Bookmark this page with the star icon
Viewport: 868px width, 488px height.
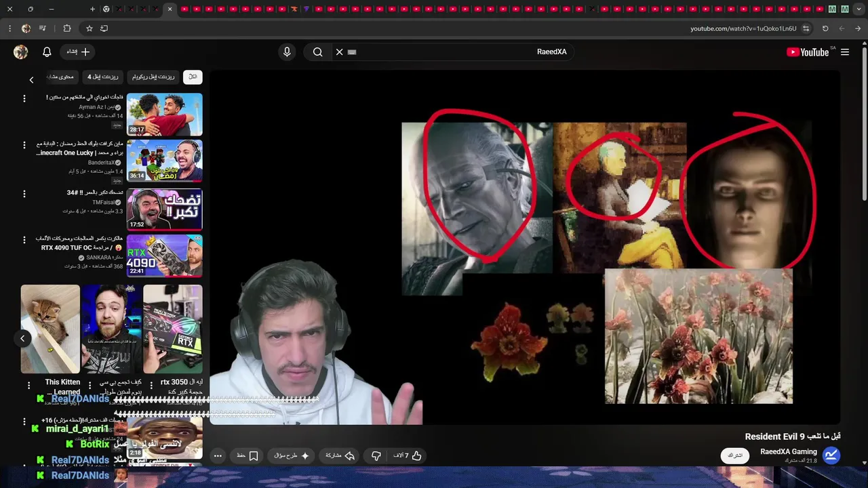(x=89, y=28)
